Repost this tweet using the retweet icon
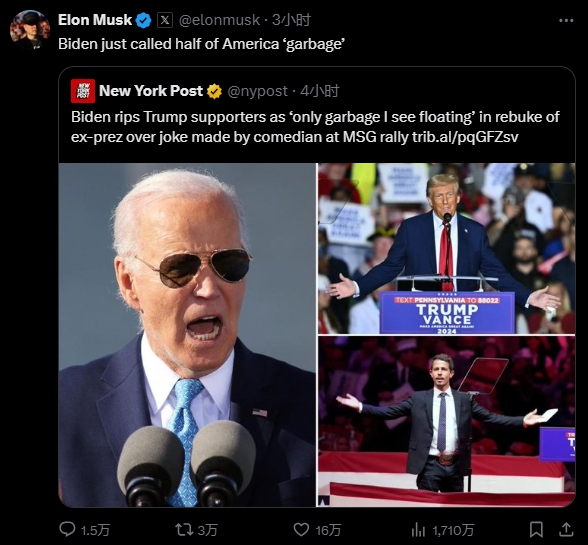 tap(184, 529)
